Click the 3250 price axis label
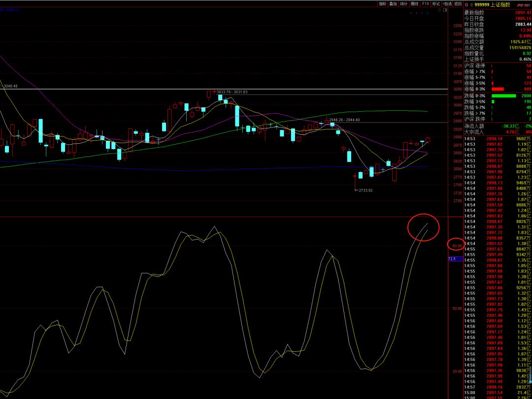Image resolution: width=532 pixels, height=399 pixels. coord(458,26)
